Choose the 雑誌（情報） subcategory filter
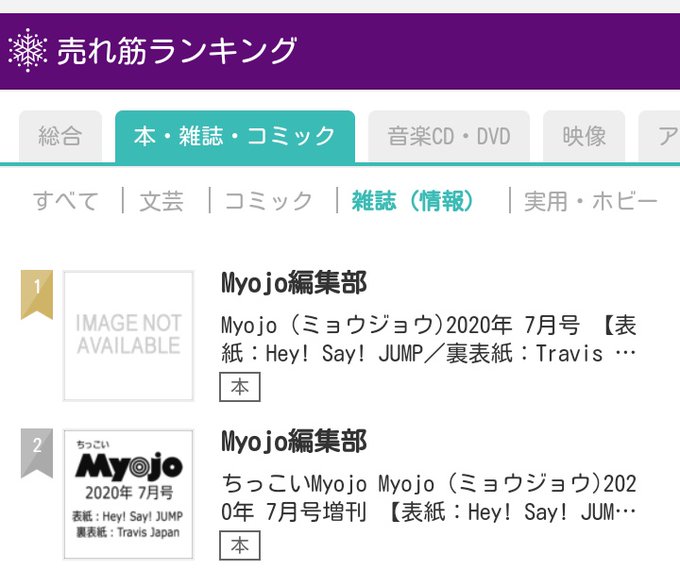Image resolution: width=680 pixels, height=570 pixels. tap(412, 201)
